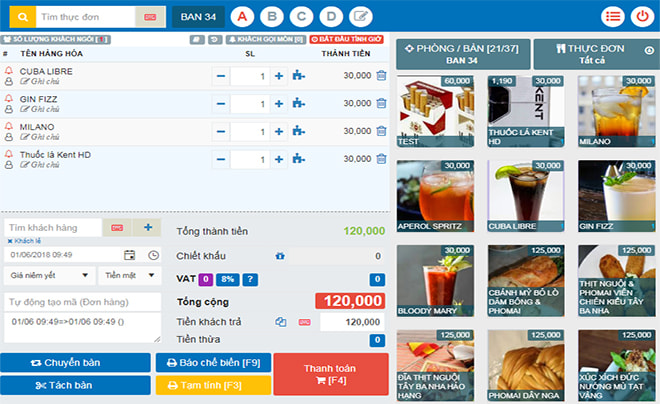Click the plus icon to add a customer

coord(147,228)
